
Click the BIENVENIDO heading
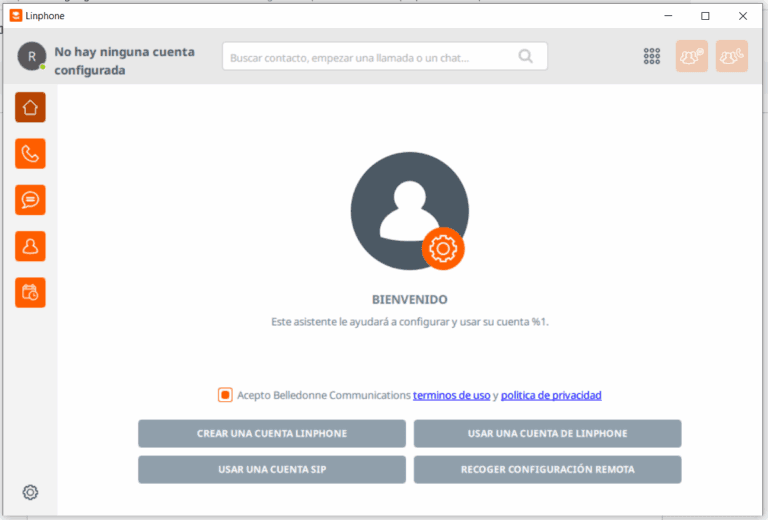[409, 300]
